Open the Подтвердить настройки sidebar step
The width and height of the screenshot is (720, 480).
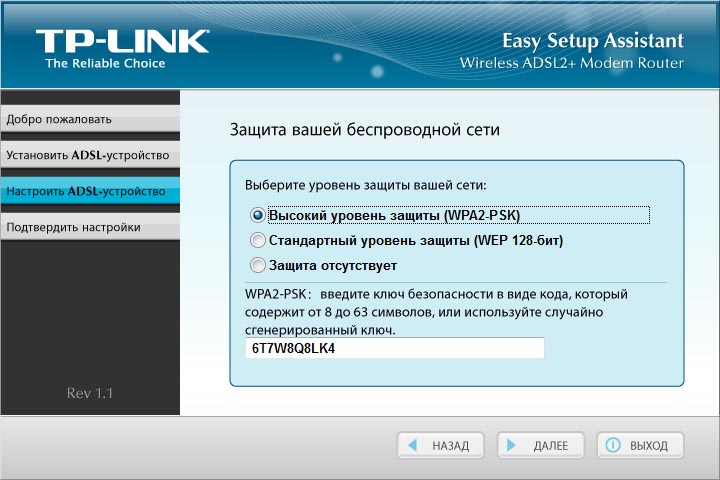pos(88,227)
